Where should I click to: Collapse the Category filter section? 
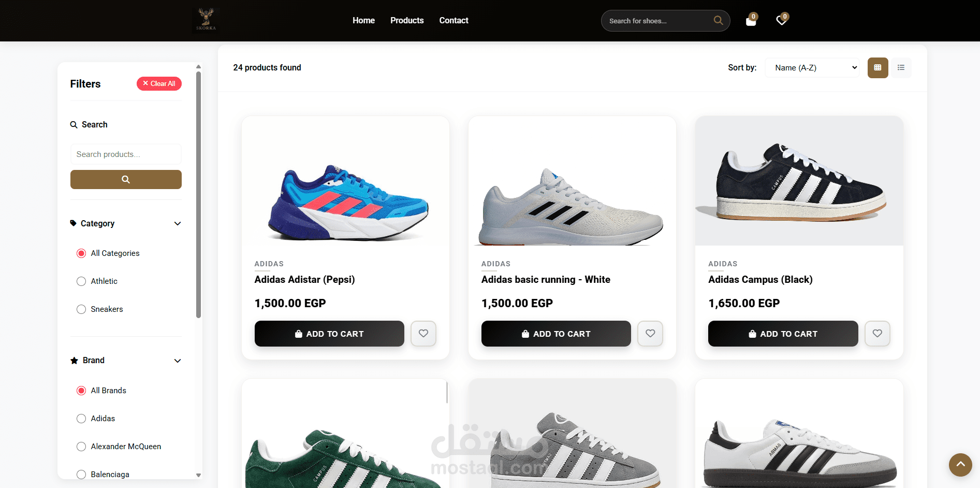click(x=178, y=224)
